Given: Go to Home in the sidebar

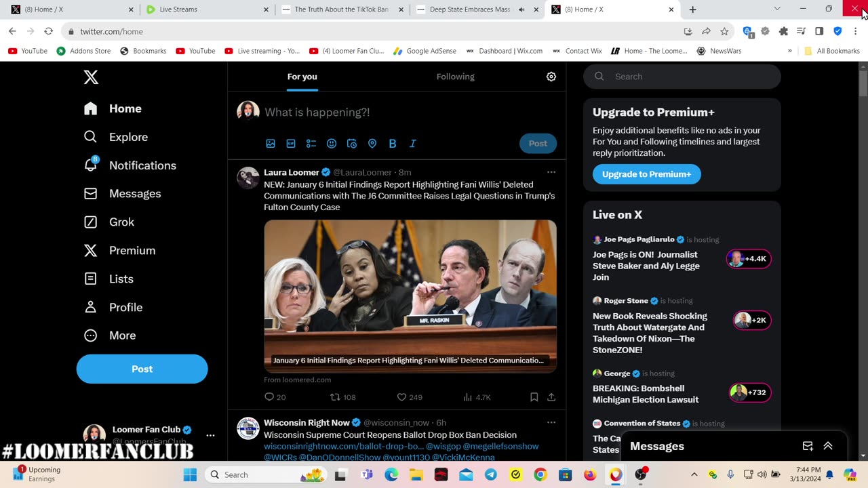Looking at the screenshot, I should pyautogui.click(x=113, y=108).
